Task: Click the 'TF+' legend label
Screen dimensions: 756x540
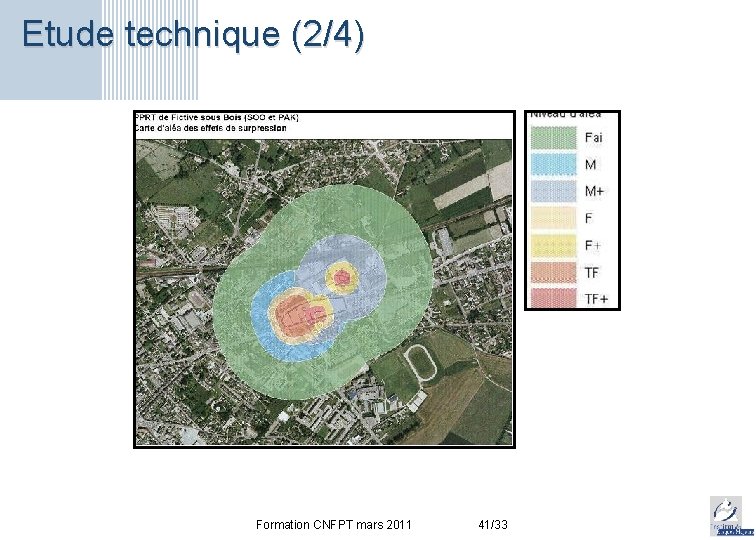Action: coord(596,299)
